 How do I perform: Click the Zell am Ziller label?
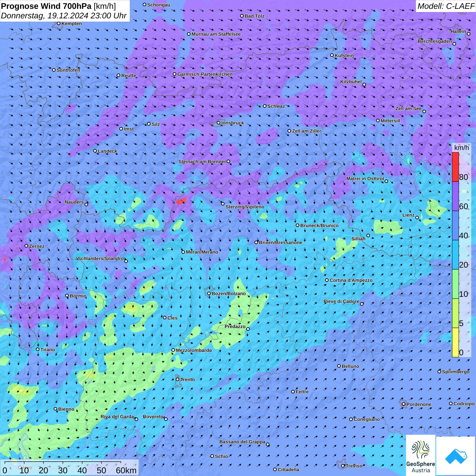pos(306,131)
